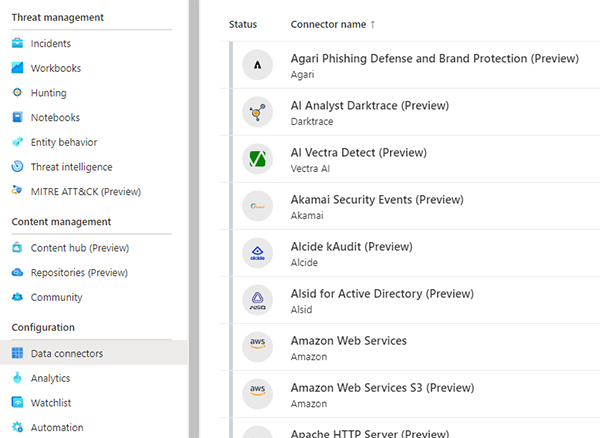Go to Watchlist in the sidebar
Image resolution: width=600 pixels, height=438 pixels.
51,403
